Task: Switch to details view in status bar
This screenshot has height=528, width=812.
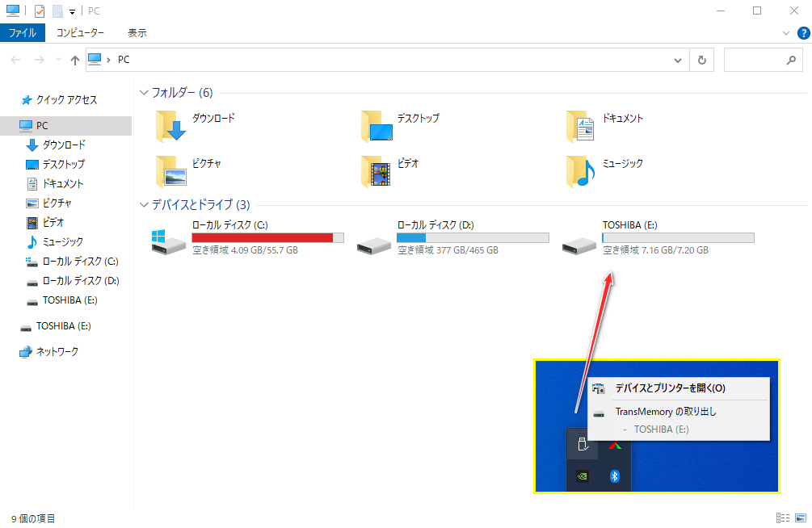Action: coord(781,518)
